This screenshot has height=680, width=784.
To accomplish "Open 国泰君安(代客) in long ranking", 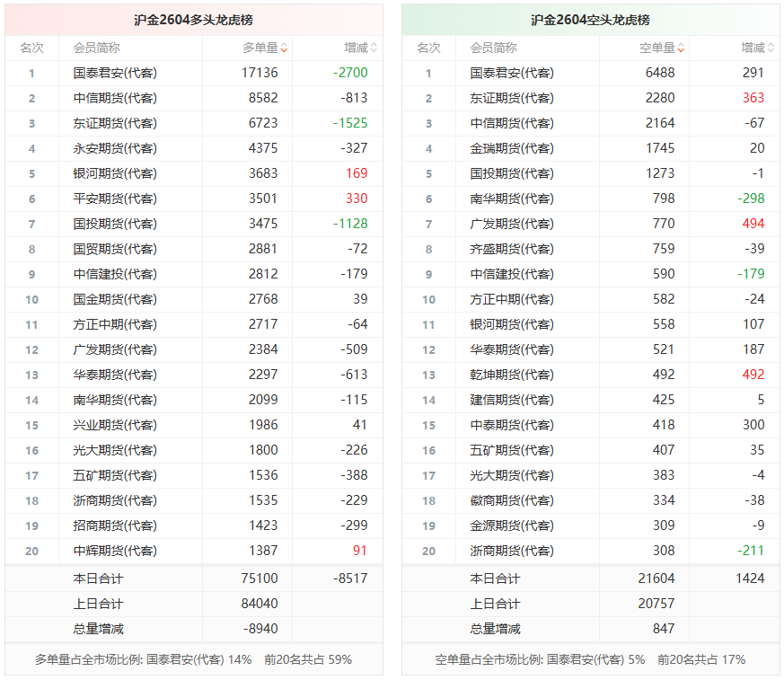I will [x=115, y=73].
